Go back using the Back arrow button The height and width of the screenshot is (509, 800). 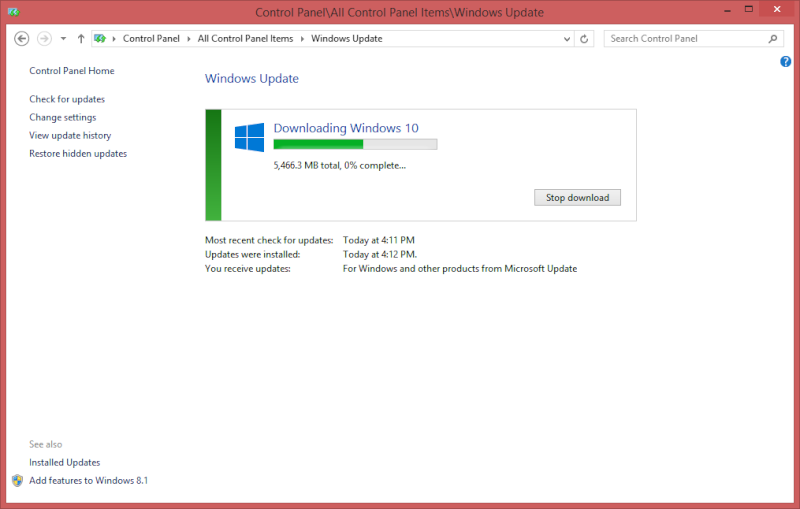pos(21,39)
